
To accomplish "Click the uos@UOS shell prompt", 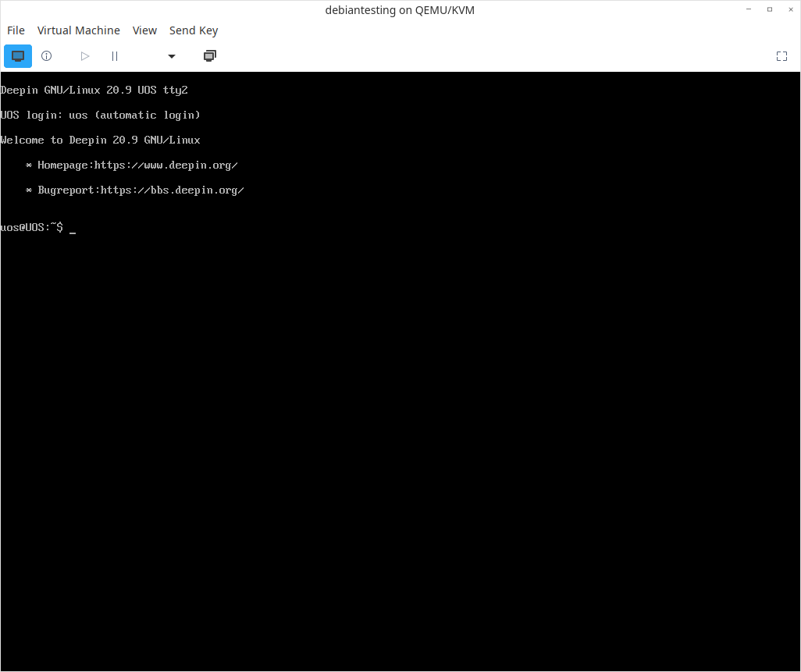I will point(32,228).
